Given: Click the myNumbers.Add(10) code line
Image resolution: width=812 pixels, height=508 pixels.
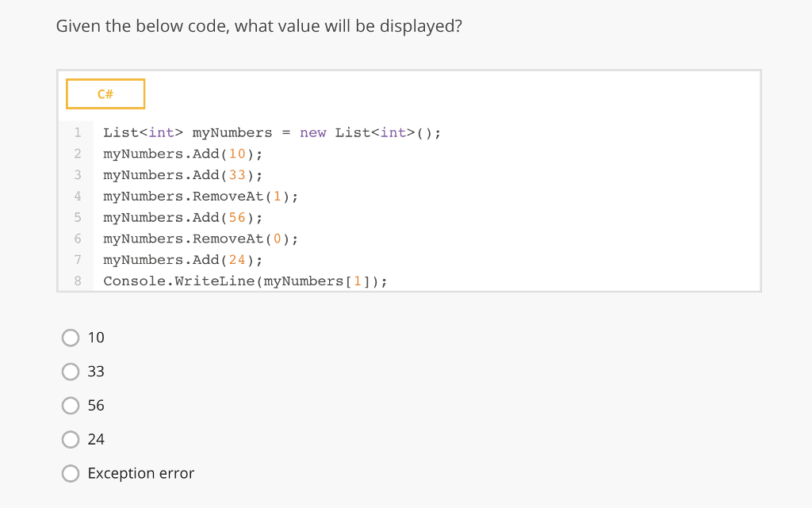Looking at the screenshot, I should click(x=182, y=154).
